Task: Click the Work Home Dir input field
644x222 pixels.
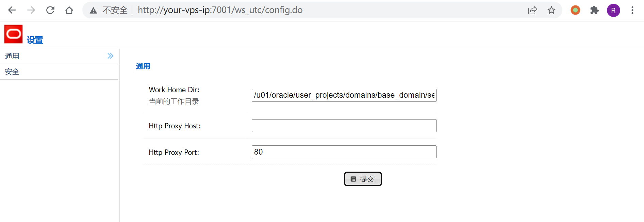Action: point(344,95)
